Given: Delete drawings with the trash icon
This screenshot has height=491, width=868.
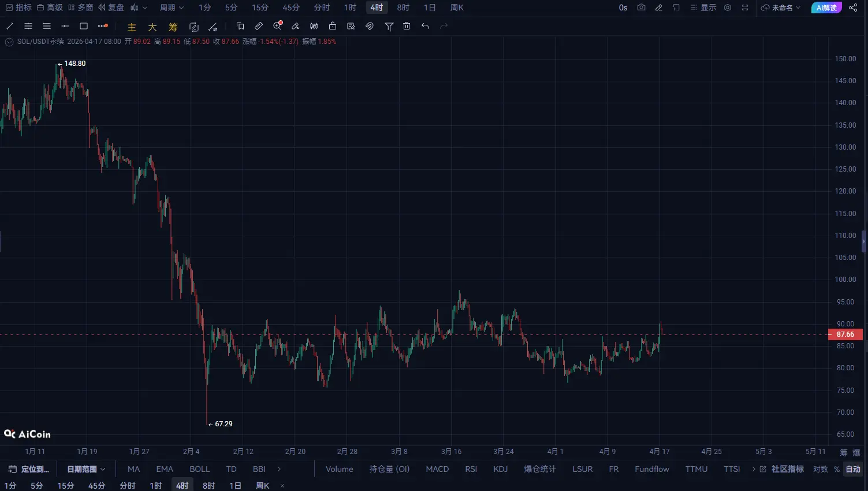Looking at the screenshot, I should (407, 26).
